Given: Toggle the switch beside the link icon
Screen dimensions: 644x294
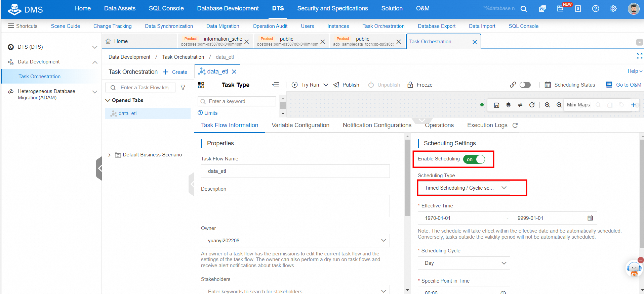Looking at the screenshot, I should tap(525, 85).
